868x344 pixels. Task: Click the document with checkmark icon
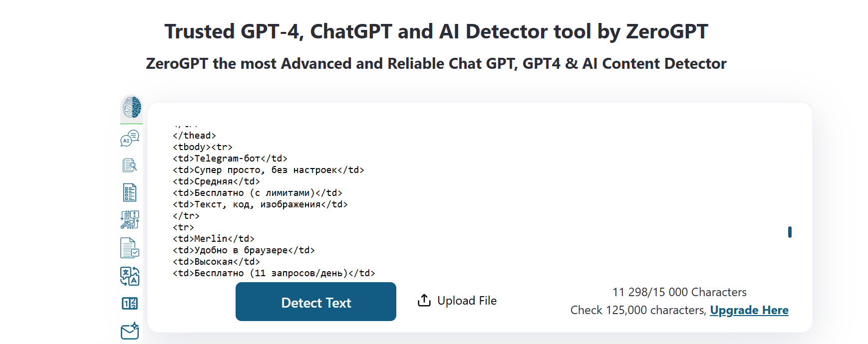tap(130, 248)
